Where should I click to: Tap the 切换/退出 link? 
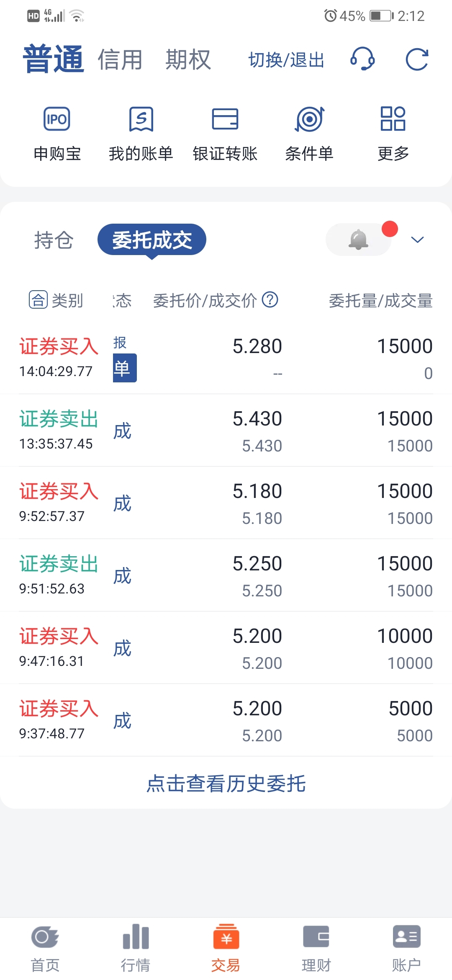pyautogui.click(x=286, y=59)
